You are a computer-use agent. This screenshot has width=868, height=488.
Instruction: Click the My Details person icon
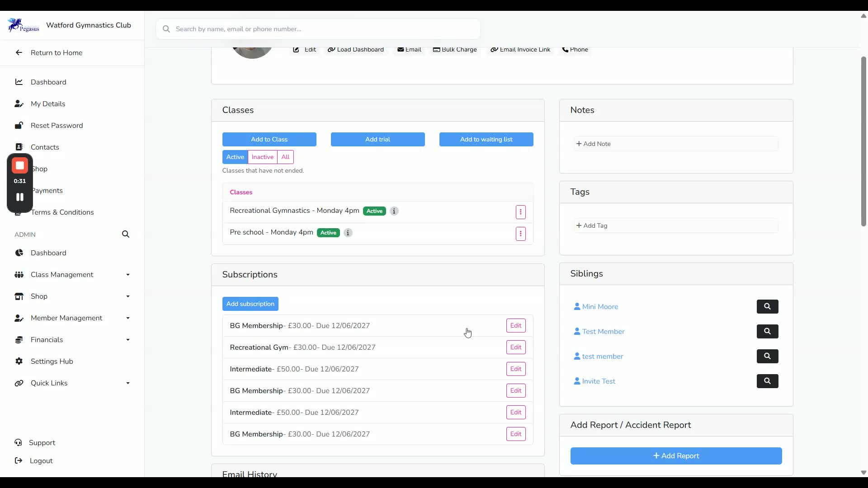19,104
